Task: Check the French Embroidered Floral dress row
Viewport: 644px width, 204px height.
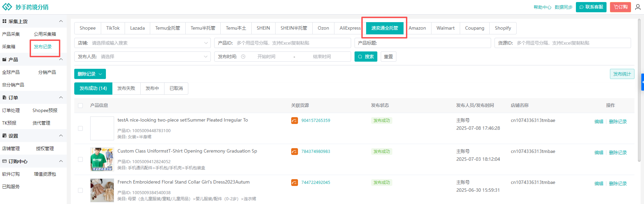Action: [80, 190]
